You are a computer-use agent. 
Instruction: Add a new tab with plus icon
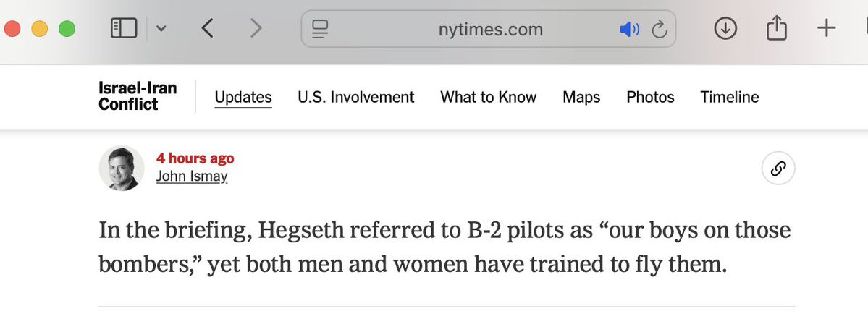827,28
